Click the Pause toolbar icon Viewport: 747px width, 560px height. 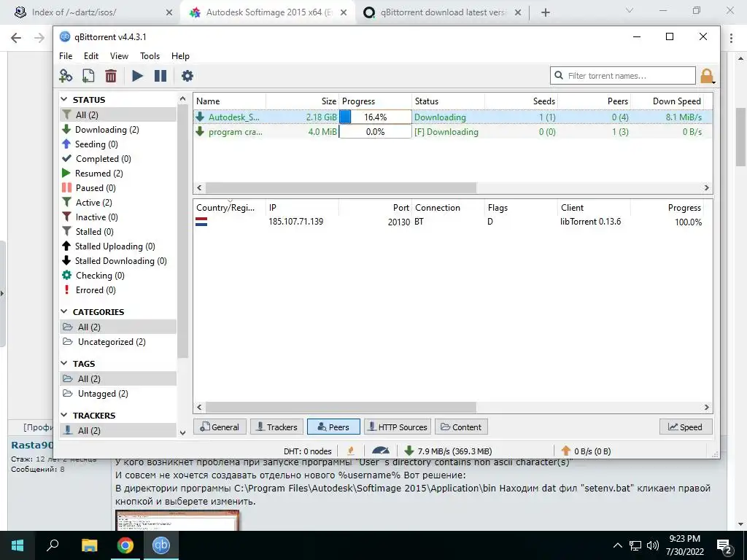click(160, 76)
